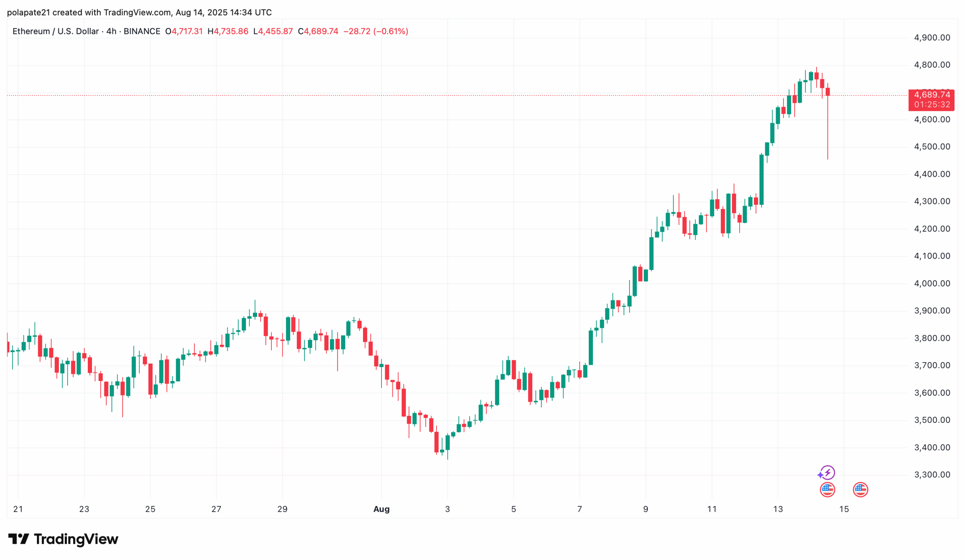Screen dimensions: 965x560
Task: Click the 3,300.00 price axis label
Action: click(x=932, y=475)
